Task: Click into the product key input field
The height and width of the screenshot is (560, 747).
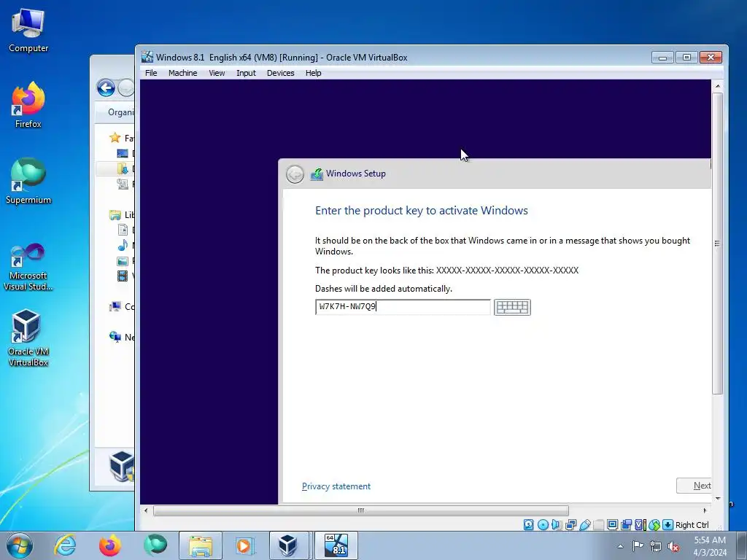Action: tap(403, 307)
